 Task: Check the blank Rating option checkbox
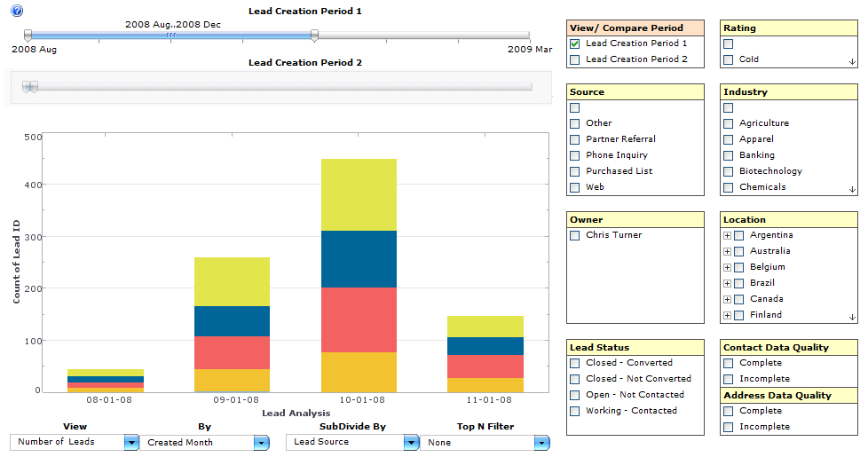pyautogui.click(x=728, y=43)
